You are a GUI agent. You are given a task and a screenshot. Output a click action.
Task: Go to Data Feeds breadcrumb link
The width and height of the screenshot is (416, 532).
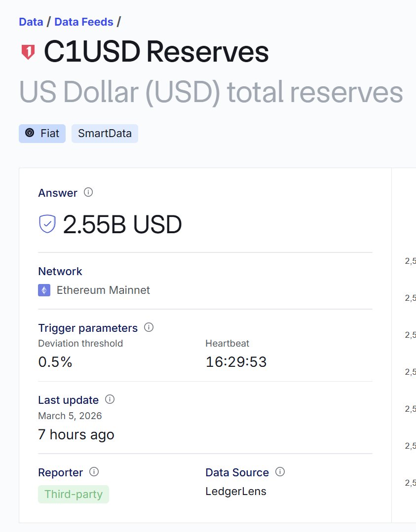pos(84,22)
